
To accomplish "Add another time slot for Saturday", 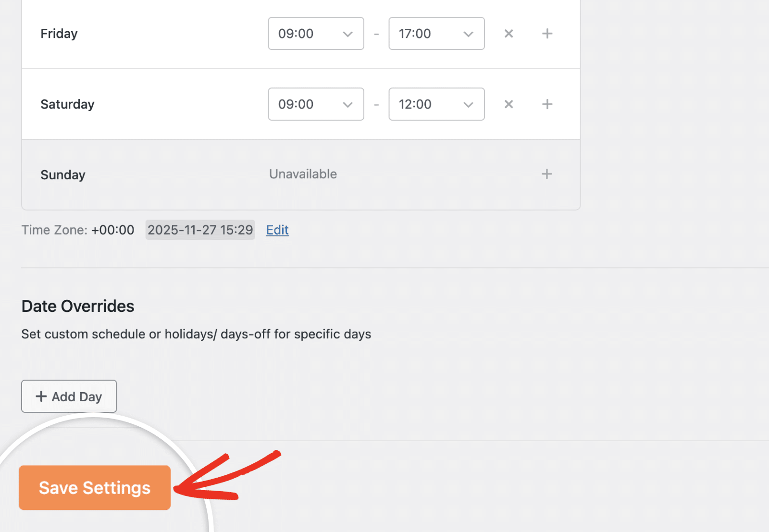I will pyautogui.click(x=547, y=104).
